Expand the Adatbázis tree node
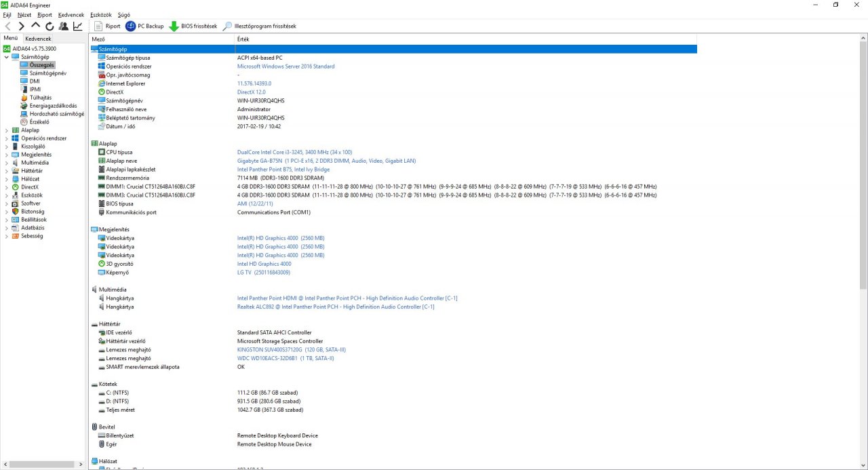 [6, 228]
